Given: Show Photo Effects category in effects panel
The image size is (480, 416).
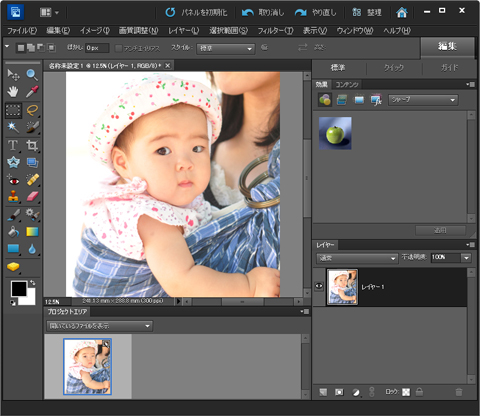Looking at the screenshot, I should point(359,100).
